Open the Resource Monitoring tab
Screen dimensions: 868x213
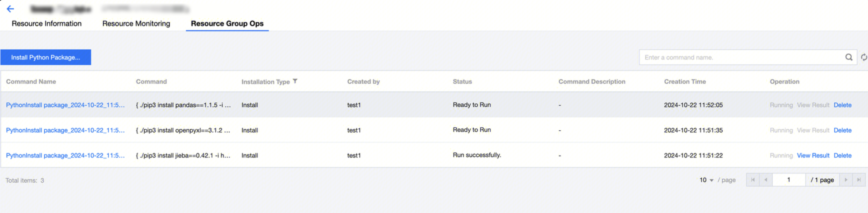coord(136,24)
